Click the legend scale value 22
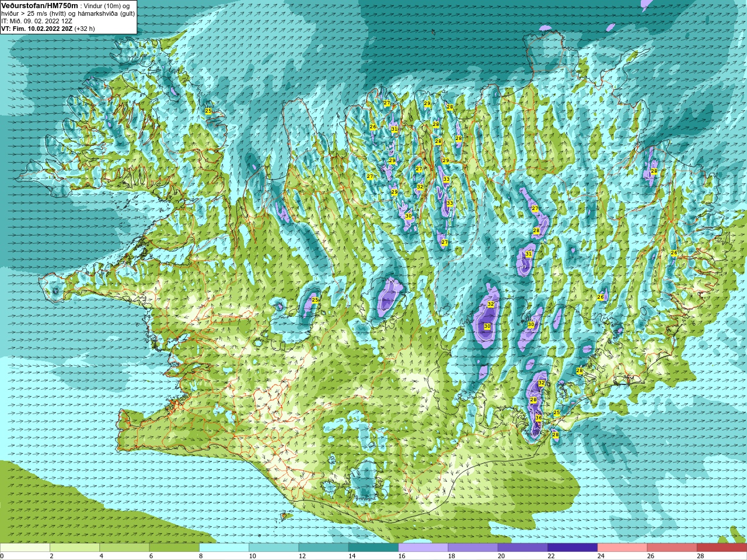Screen dimensions: 747x560 [551, 556]
